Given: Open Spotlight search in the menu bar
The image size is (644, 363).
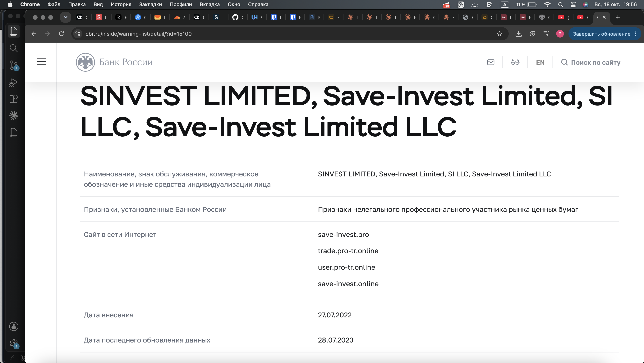Looking at the screenshot, I should coord(560,4).
